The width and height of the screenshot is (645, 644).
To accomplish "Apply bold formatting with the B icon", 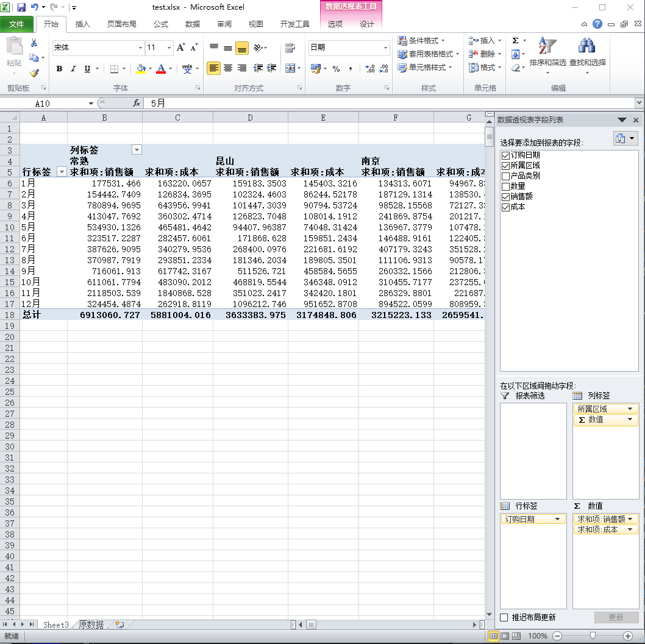I will point(59,69).
